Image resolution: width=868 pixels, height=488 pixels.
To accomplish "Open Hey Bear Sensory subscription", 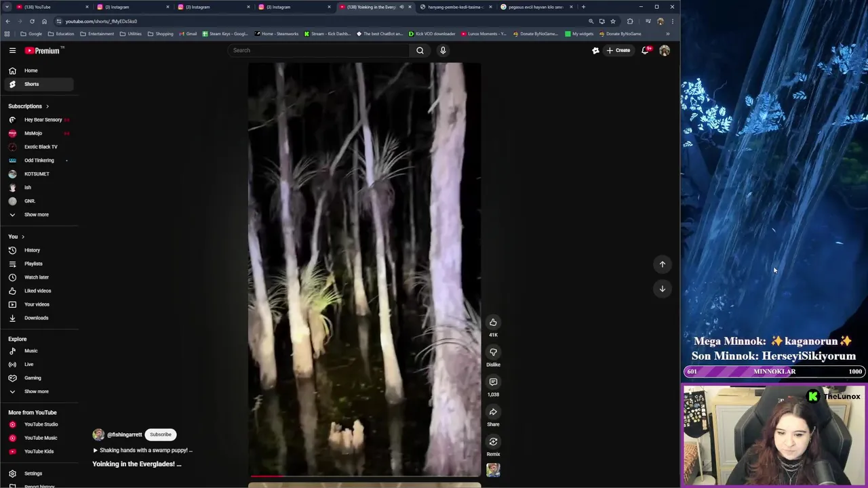I will click(39, 119).
